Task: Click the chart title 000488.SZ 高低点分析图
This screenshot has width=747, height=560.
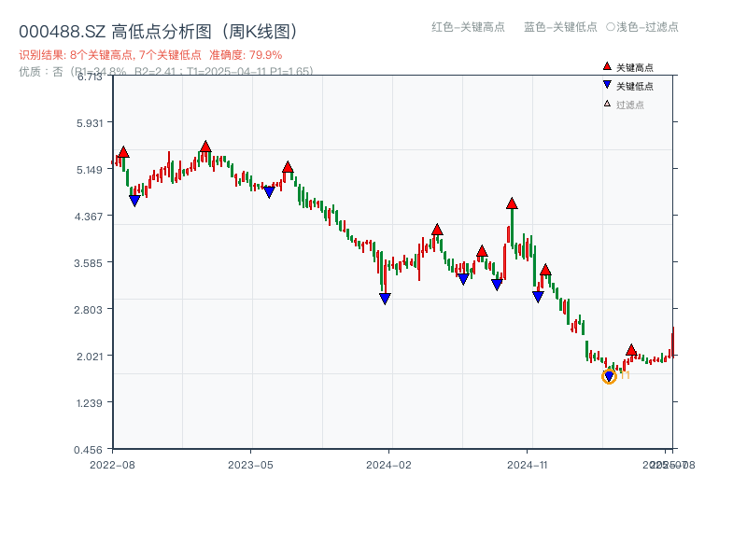Action: click(x=158, y=32)
